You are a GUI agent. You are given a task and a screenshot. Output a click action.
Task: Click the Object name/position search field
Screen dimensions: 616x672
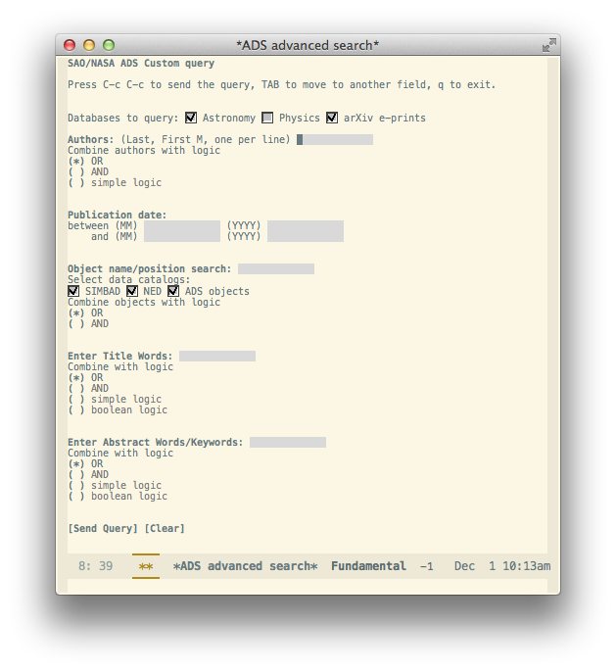[x=276, y=268]
